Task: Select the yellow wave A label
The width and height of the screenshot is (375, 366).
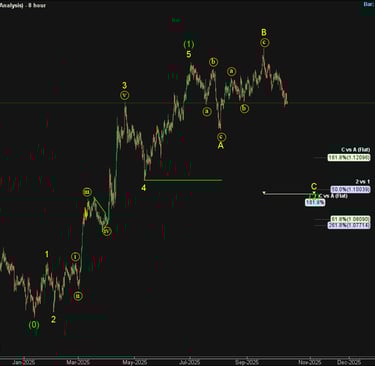Action: pyautogui.click(x=221, y=145)
